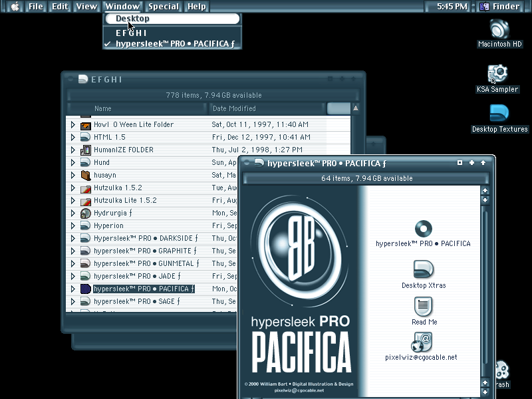Expand the hypersleek PRO • JADE ƒ row
532x399 pixels.
[72, 276]
